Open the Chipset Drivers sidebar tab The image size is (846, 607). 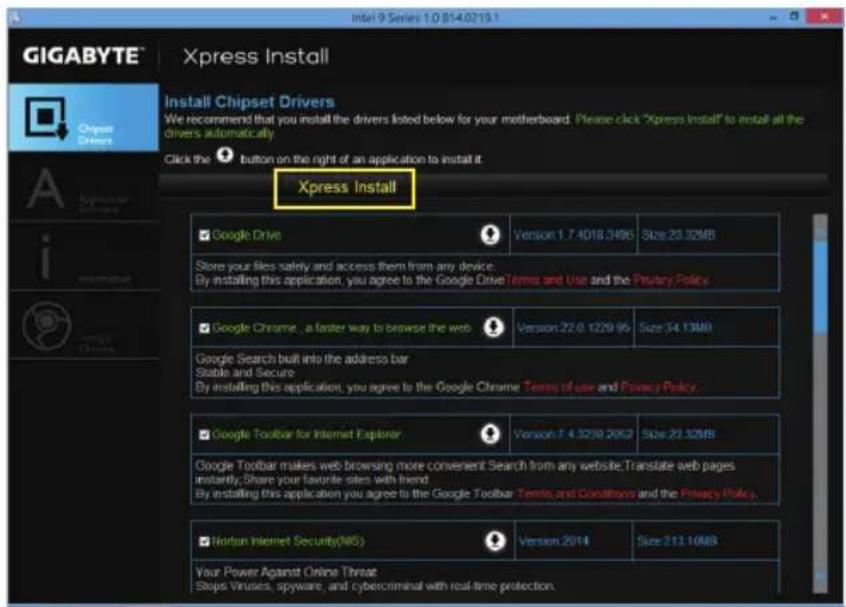coord(84,117)
